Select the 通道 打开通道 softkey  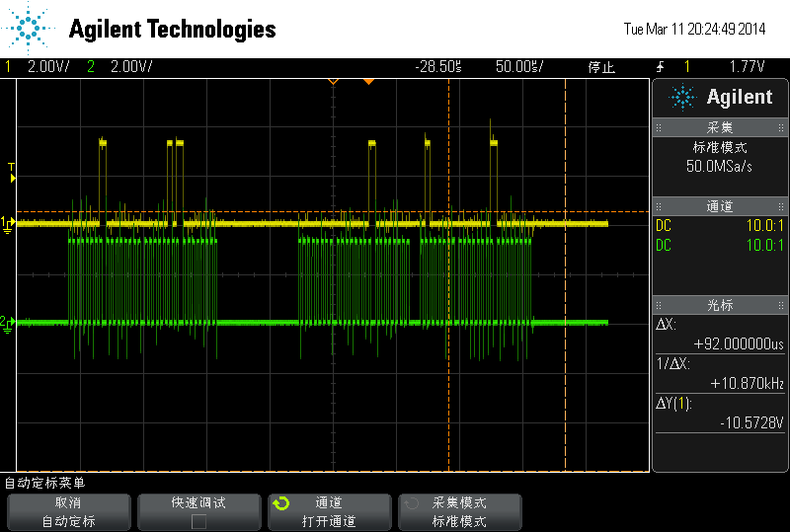click(x=329, y=512)
